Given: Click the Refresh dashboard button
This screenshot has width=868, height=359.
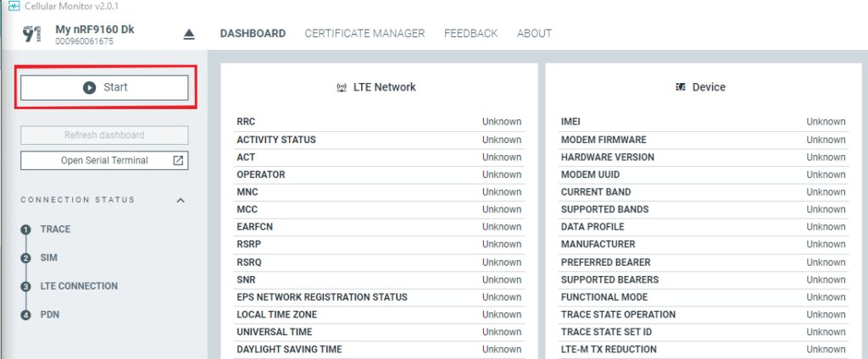Looking at the screenshot, I should point(104,135).
